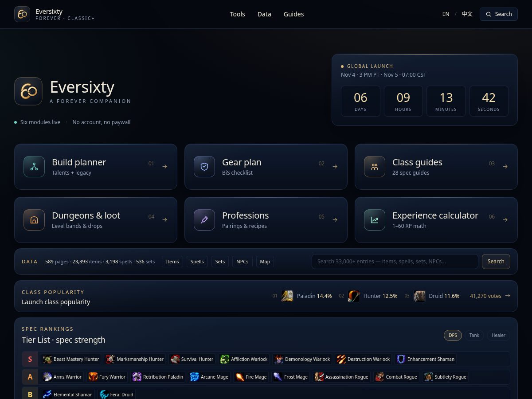
Task: Select the NPCs data tab
Action: pos(243,262)
